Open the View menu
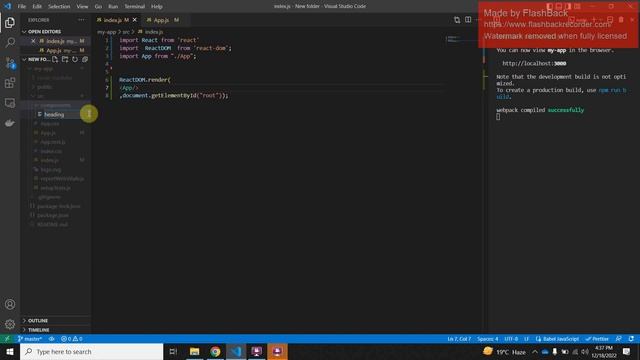This screenshot has height=360, width=640. [82, 7]
